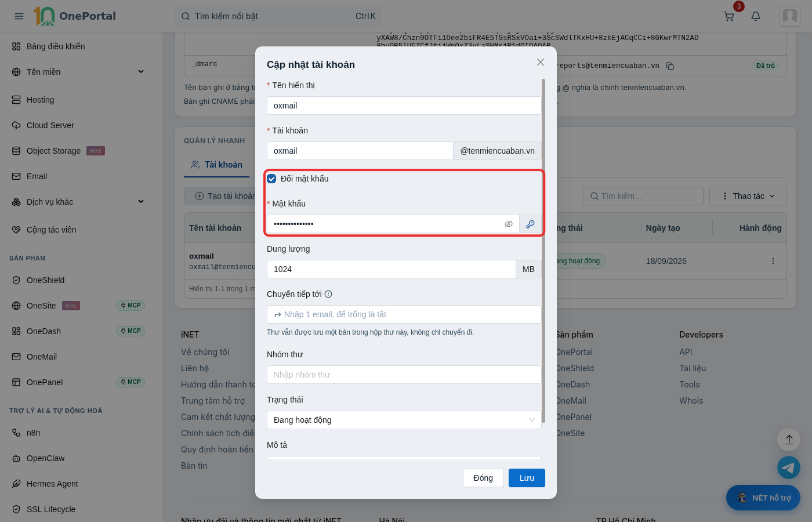This screenshot has height=522, width=812.
Task: Open the shopping cart
Action: point(730,16)
